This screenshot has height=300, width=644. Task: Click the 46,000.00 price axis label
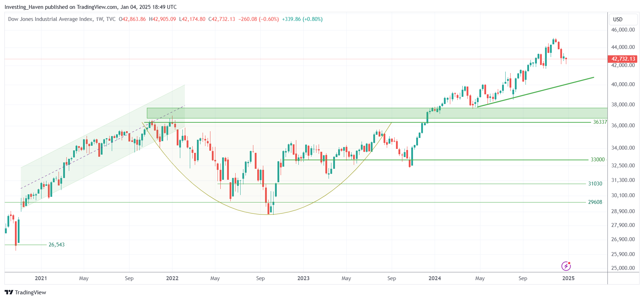point(623,30)
